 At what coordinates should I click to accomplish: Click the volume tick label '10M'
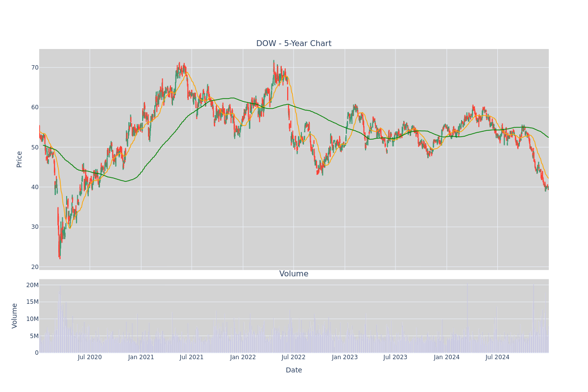[x=32, y=319]
